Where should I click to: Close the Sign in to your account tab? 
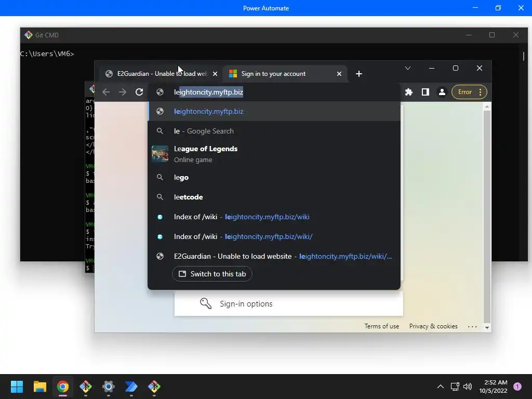[339, 74]
